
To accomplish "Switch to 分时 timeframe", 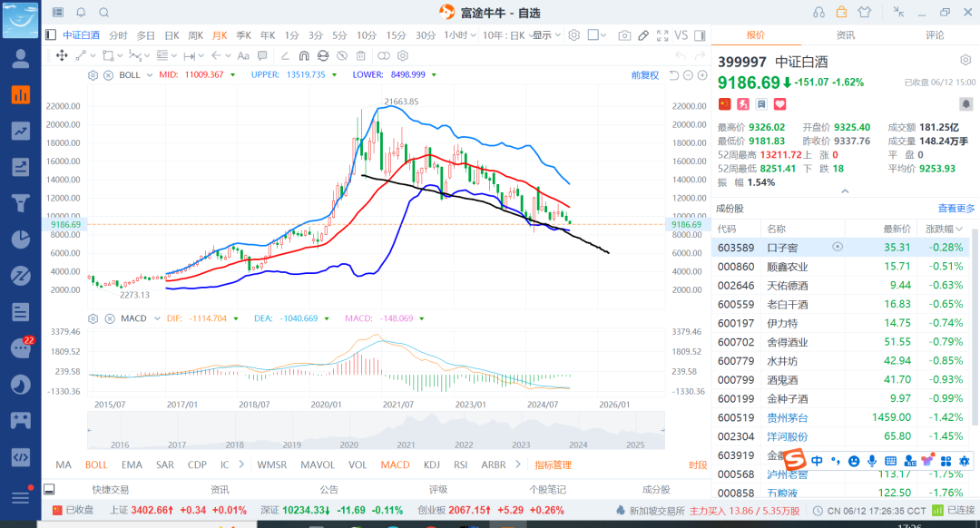I will click(118, 35).
